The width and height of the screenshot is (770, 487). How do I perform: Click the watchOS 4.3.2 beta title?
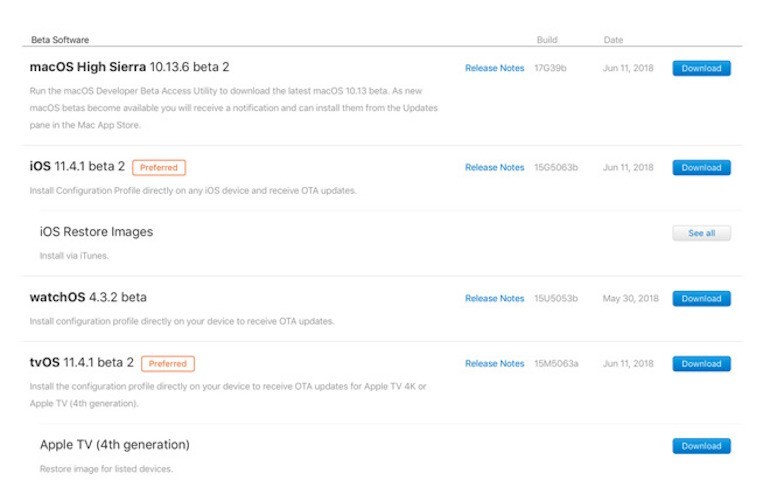88,298
